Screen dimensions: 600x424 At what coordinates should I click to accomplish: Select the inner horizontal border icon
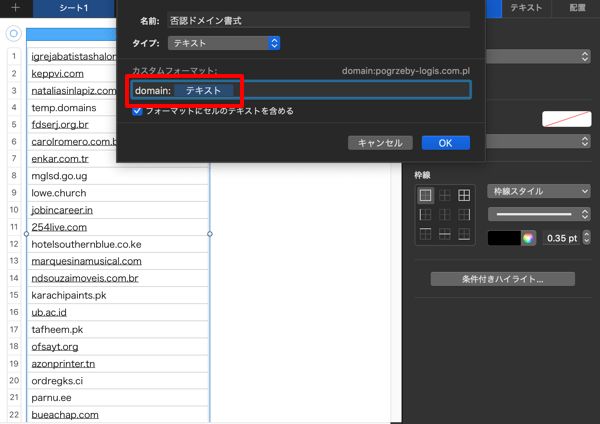445,233
